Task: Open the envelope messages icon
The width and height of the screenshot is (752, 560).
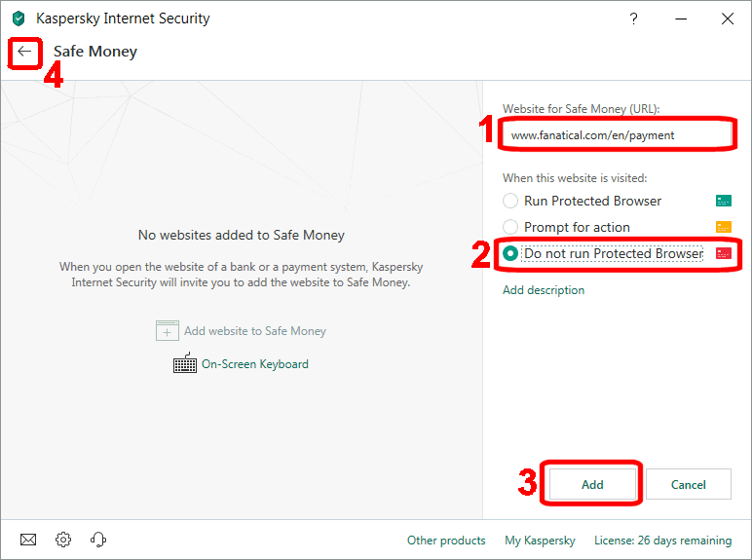Action: pos(28,540)
